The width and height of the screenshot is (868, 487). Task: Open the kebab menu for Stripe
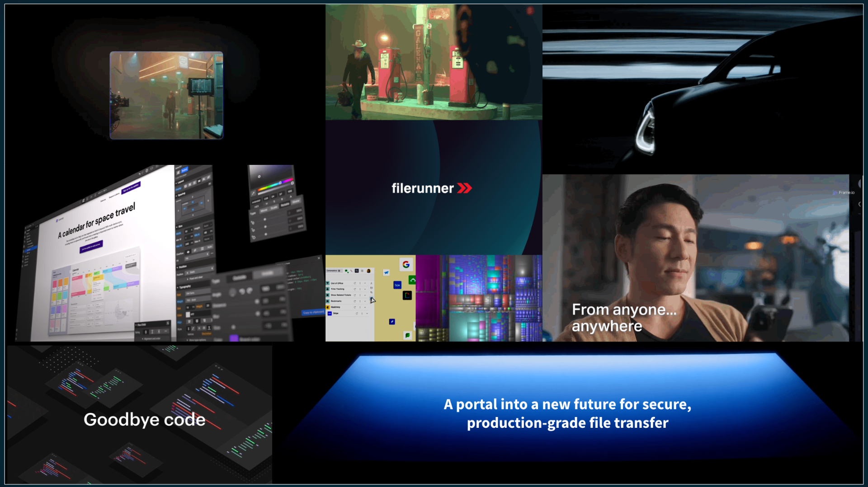pyautogui.click(x=362, y=314)
